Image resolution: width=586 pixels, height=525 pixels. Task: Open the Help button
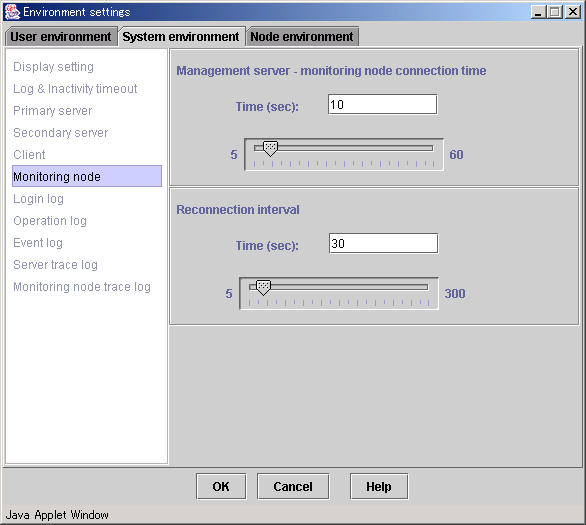[379, 487]
